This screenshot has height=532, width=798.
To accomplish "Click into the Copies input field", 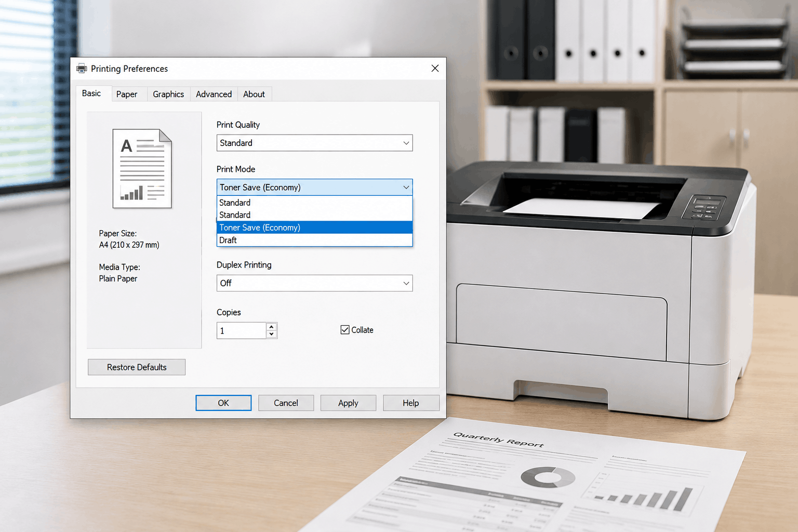I will [242, 330].
